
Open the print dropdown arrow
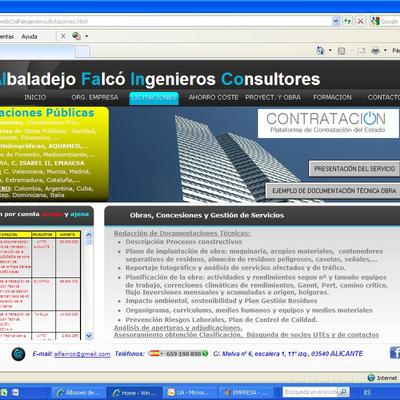pyautogui.click(x=385, y=51)
